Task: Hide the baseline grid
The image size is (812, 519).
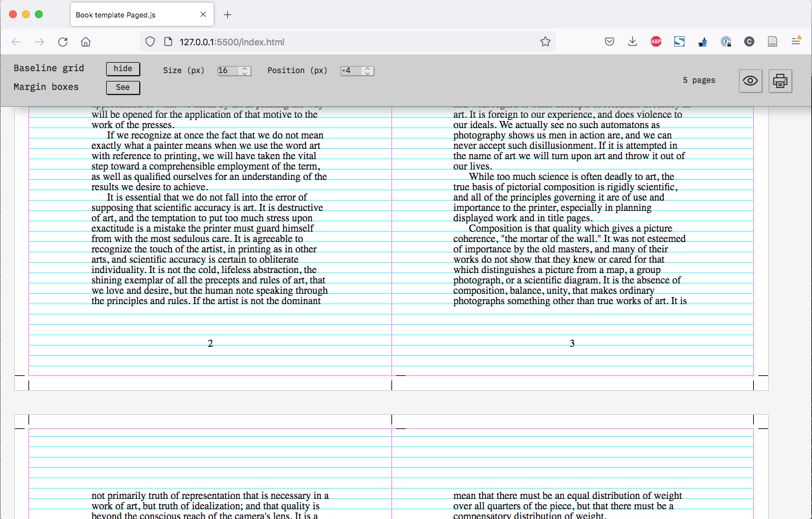Action: 123,69
